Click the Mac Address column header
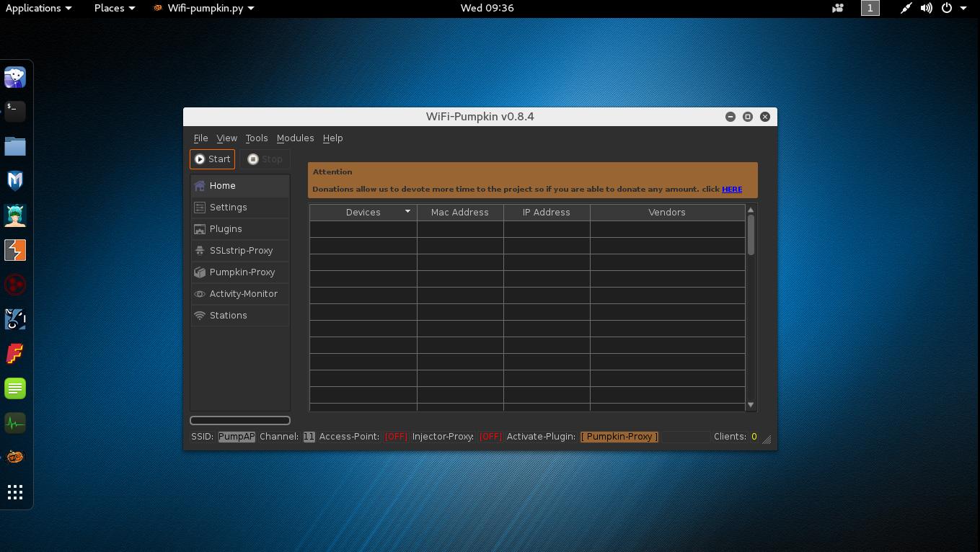Screen dimensions: 980x552 pos(460,212)
